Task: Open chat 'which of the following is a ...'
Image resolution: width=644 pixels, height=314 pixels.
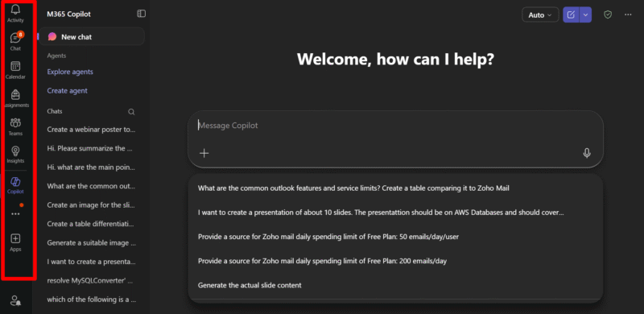Action: (91, 300)
